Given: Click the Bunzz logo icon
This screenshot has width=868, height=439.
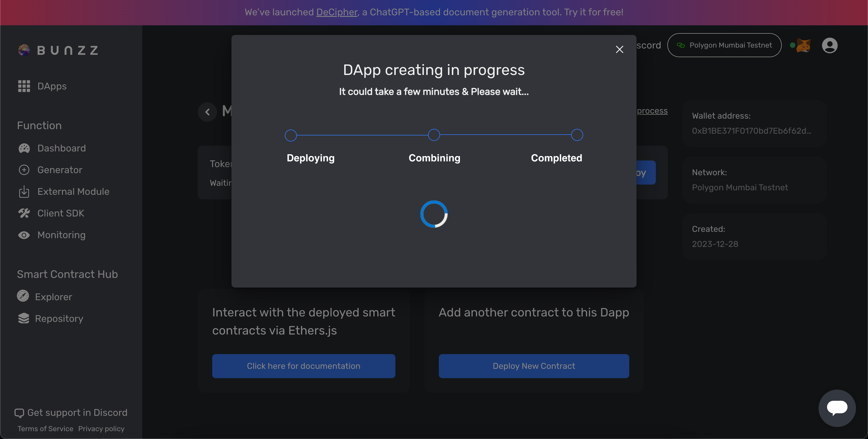Looking at the screenshot, I should pos(24,50).
